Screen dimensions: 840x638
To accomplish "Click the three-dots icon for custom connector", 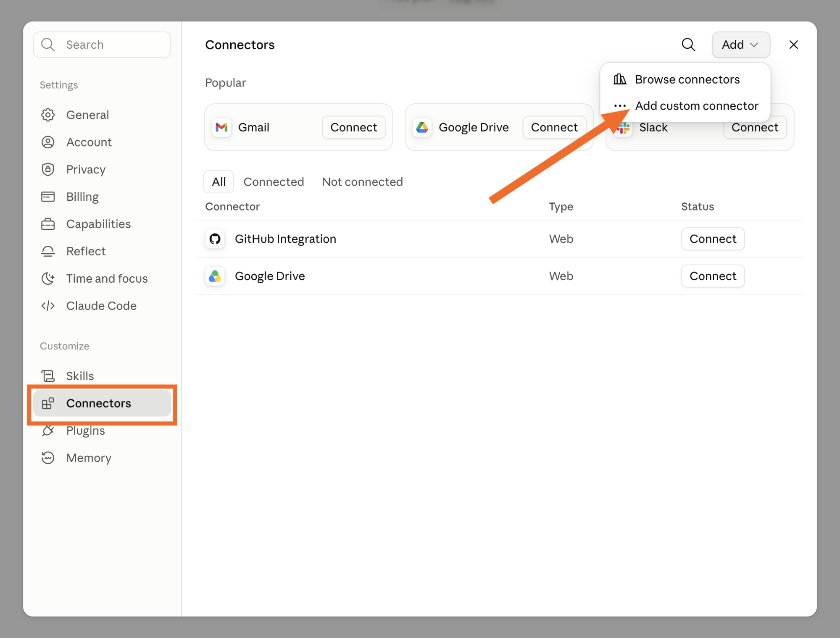I will (620, 106).
